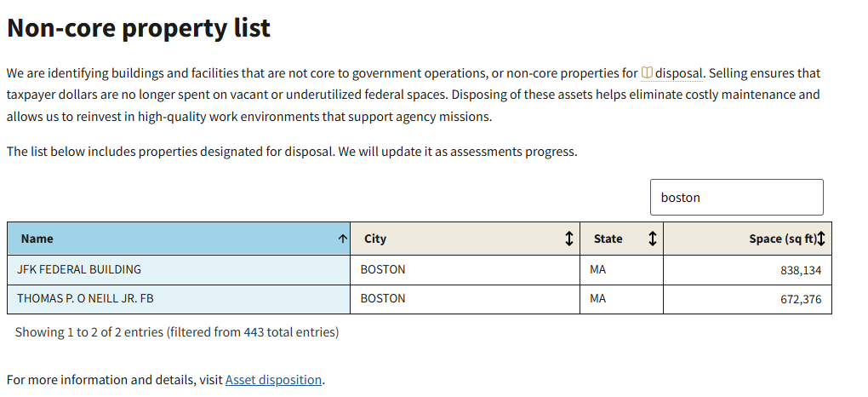Sort table by the Name header label
The height and width of the screenshot is (397, 868).
click(37, 239)
